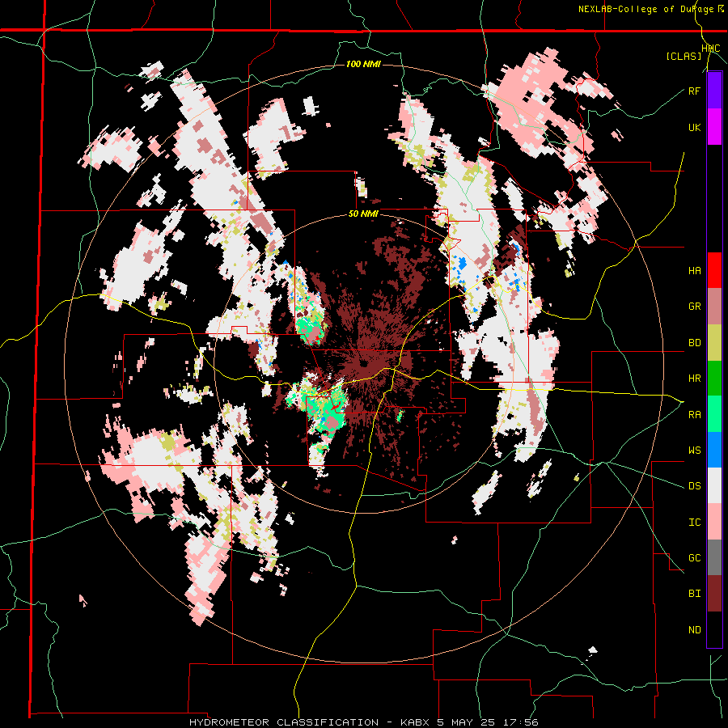Select the GR graupel color swatch
Image resolution: width=728 pixels, height=728 pixels.
tap(714, 307)
